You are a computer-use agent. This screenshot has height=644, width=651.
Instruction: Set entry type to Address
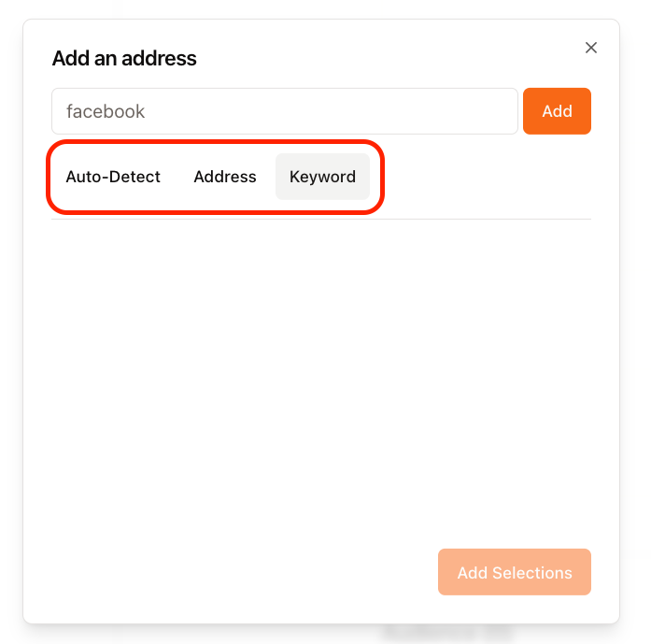coord(225,177)
